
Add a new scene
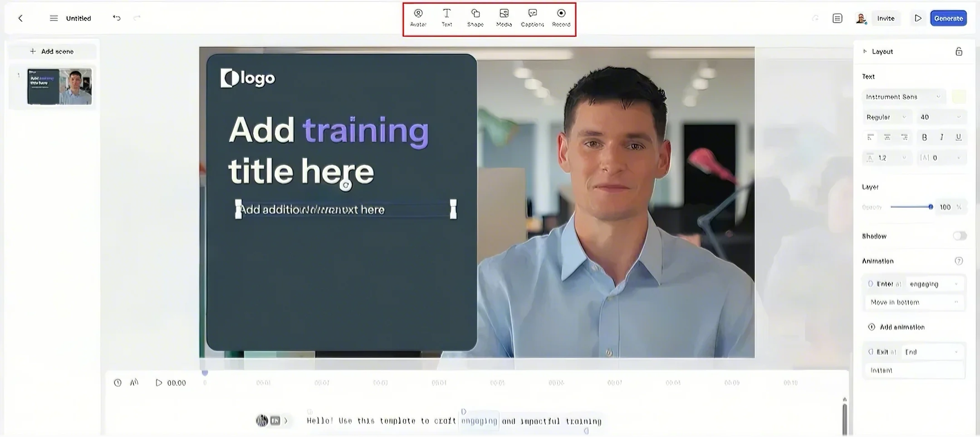click(52, 51)
